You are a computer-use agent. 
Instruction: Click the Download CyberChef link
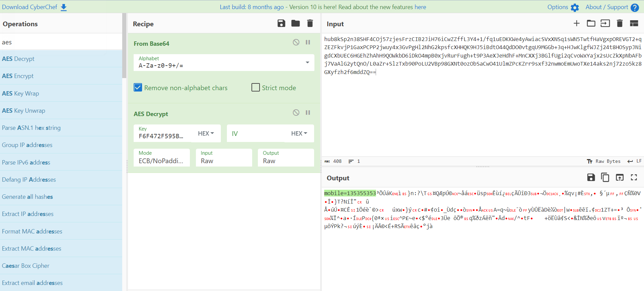pos(34,7)
